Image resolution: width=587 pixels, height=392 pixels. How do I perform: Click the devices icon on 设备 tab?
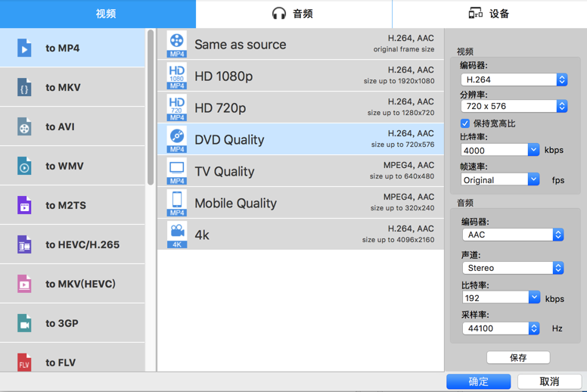[x=476, y=13]
